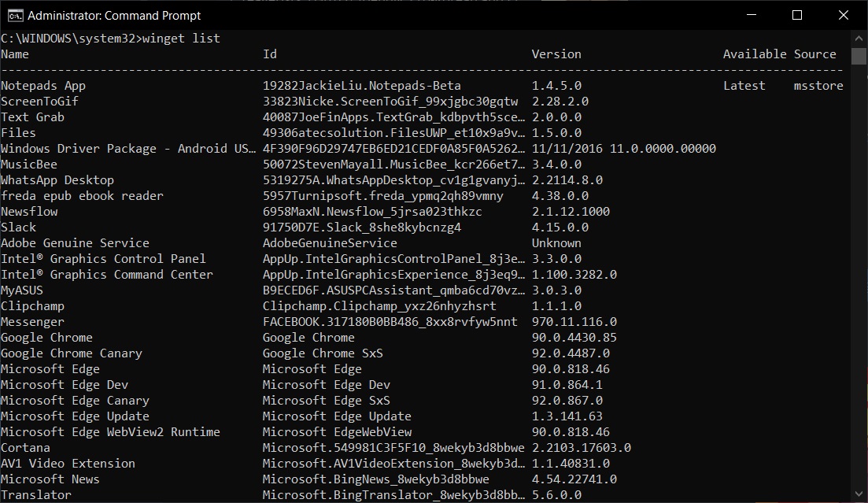Click the 'Administrator: Command Prompt' title text
868x503 pixels.
click(x=114, y=16)
